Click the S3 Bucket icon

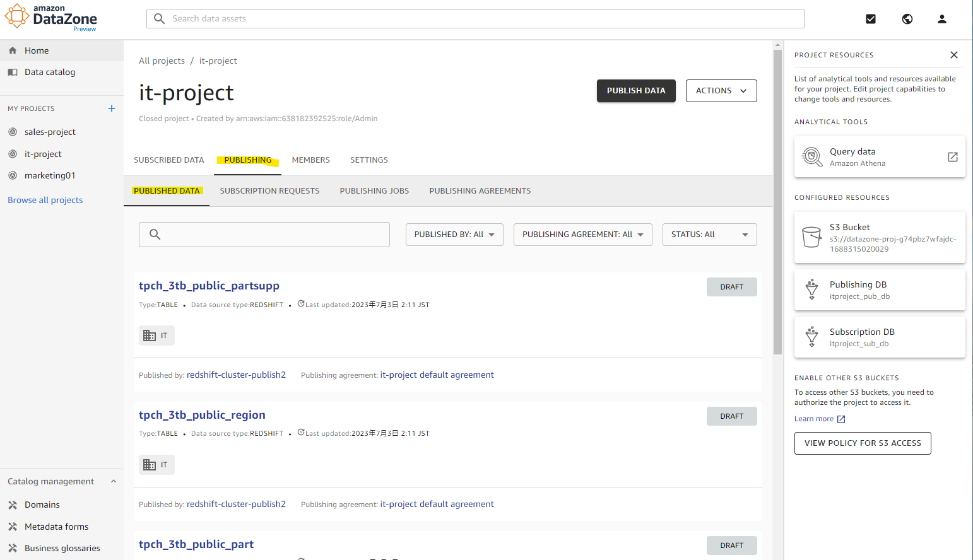(x=811, y=237)
